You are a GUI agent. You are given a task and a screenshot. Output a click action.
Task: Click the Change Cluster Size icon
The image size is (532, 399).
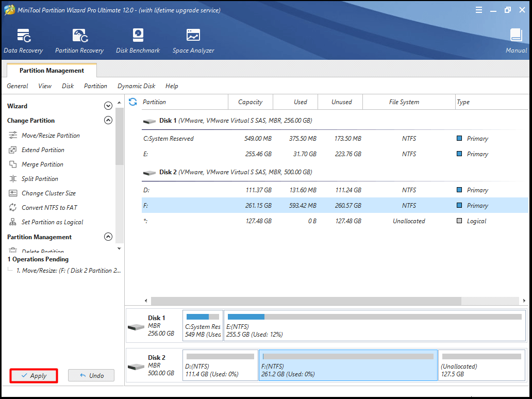pos(13,193)
